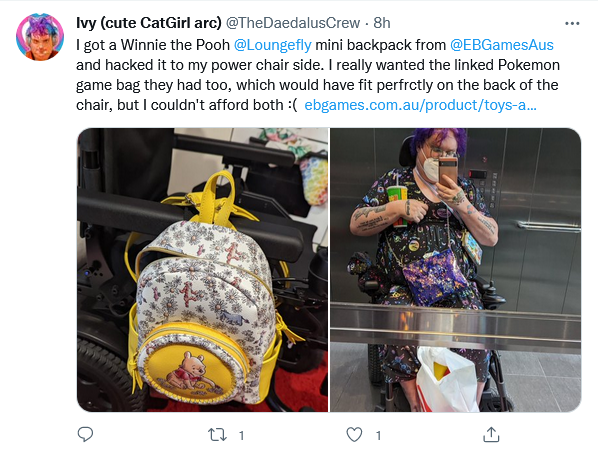Click the retweet count number
598x455 pixels.
tap(241, 435)
